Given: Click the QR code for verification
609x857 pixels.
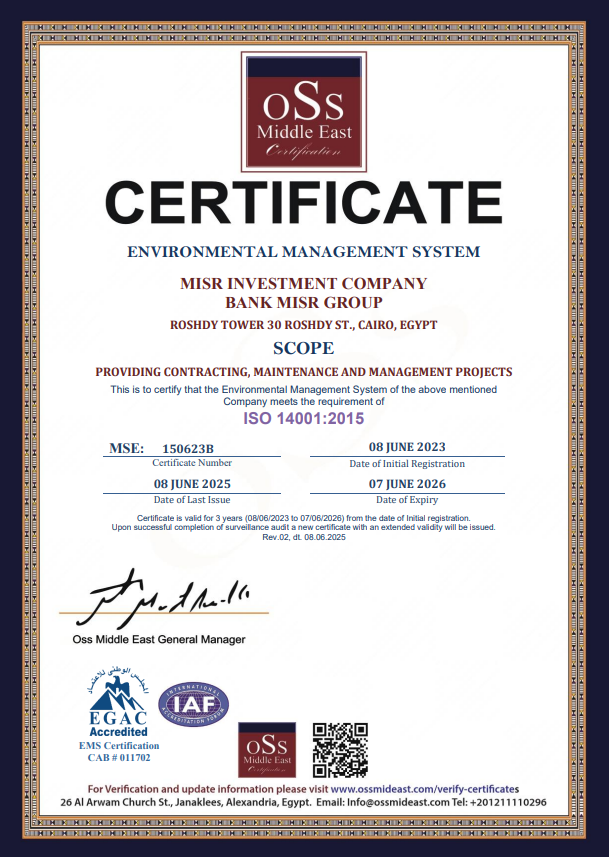Looking at the screenshot, I should [341, 748].
